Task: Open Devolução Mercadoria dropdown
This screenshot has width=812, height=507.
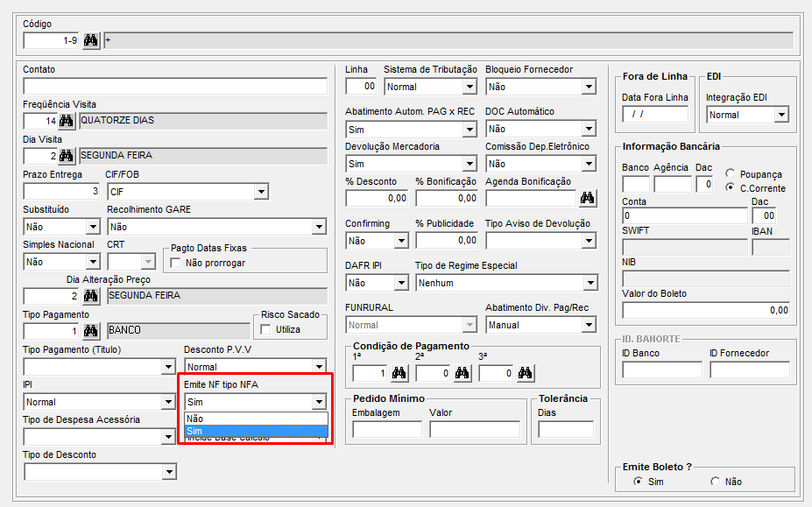Action: pyautogui.click(x=470, y=164)
